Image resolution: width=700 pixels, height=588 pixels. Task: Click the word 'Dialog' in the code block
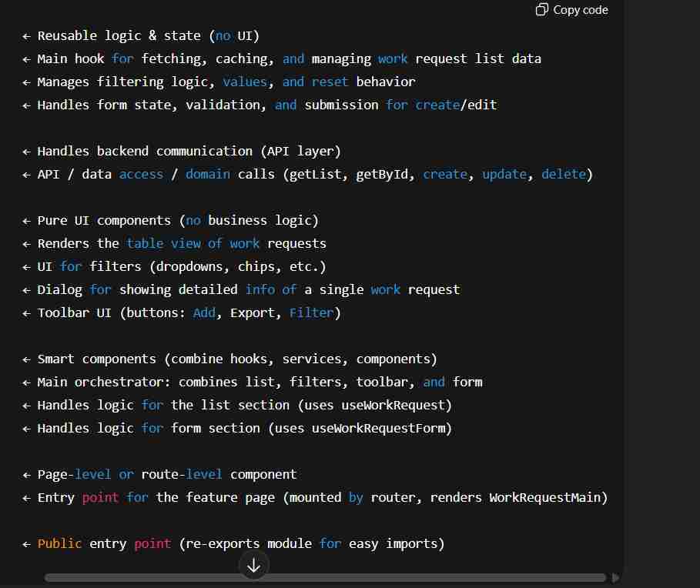click(x=59, y=289)
